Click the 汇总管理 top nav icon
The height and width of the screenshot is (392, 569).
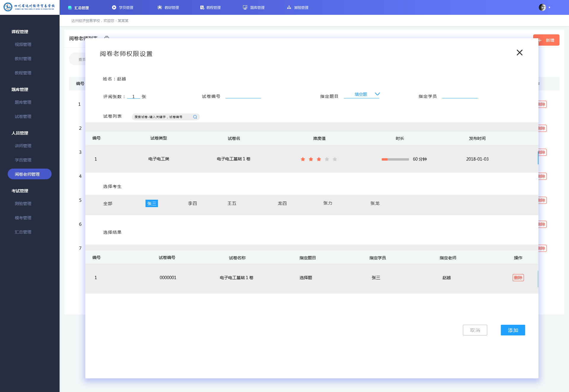click(x=70, y=8)
